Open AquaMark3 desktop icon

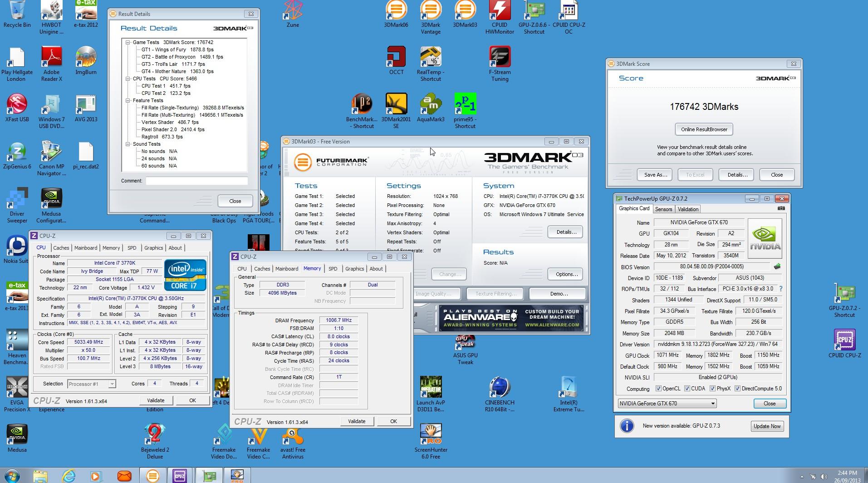[431, 108]
